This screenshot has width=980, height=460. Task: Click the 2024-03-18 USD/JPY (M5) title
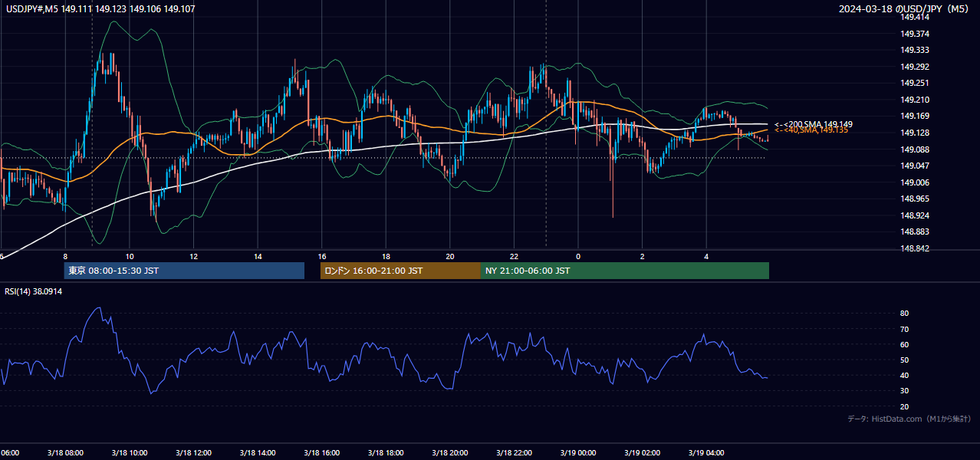click(x=904, y=9)
